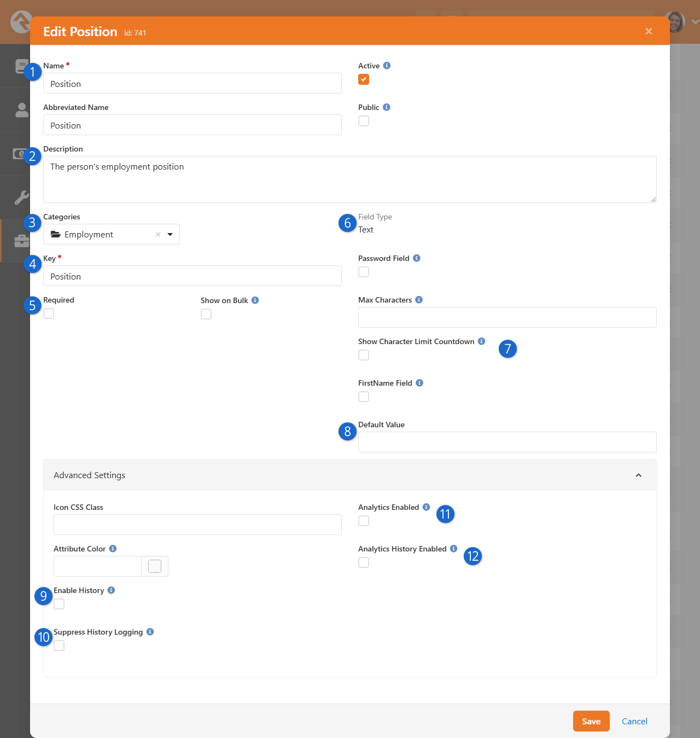Uncheck the Active checkbox

(x=364, y=79)
